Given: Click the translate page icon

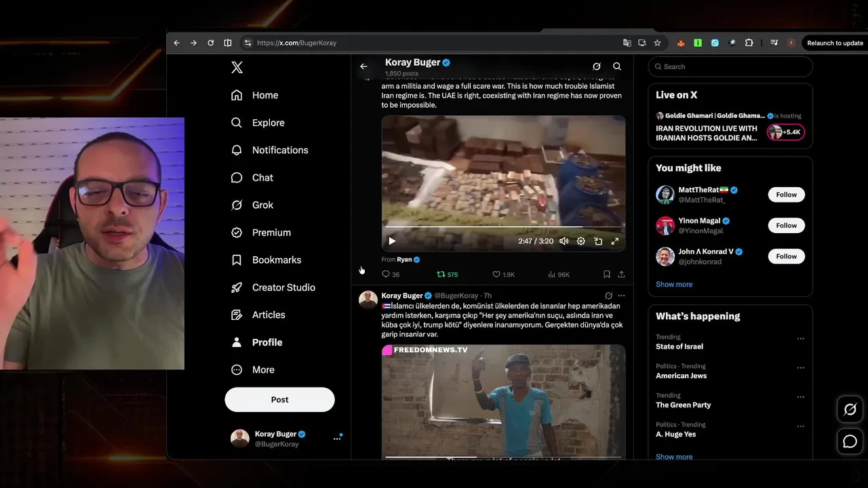Looking at the screenshot, I should pos(627,43).
